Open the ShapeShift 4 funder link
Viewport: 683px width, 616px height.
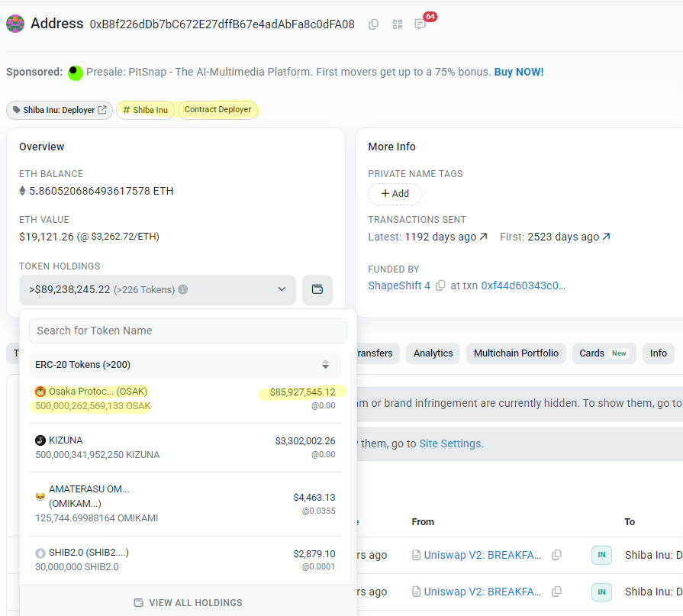[399, 285]
